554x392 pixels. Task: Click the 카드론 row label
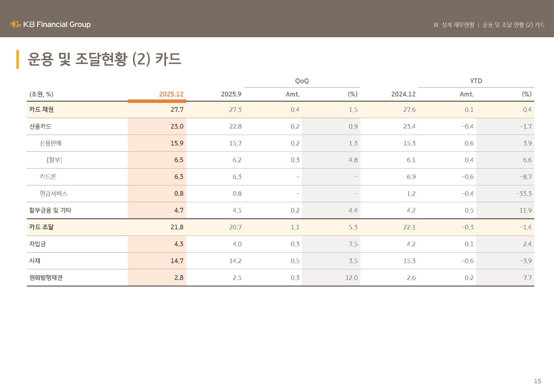48,177
